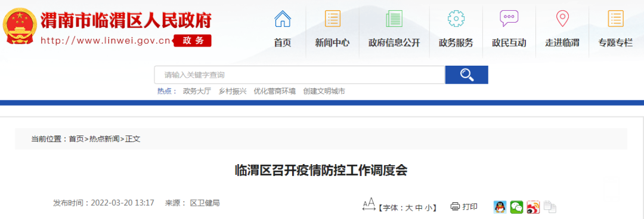Set font size to 大

[408, 208]
